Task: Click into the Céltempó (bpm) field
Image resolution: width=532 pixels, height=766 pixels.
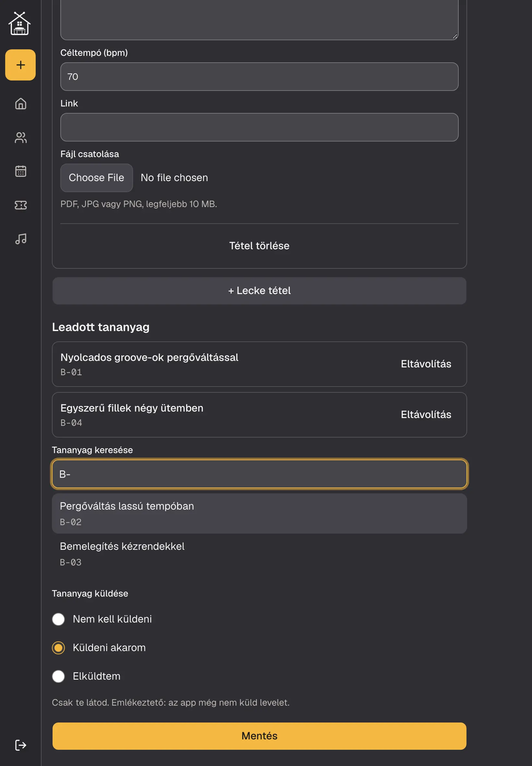Action: point(259,77)
